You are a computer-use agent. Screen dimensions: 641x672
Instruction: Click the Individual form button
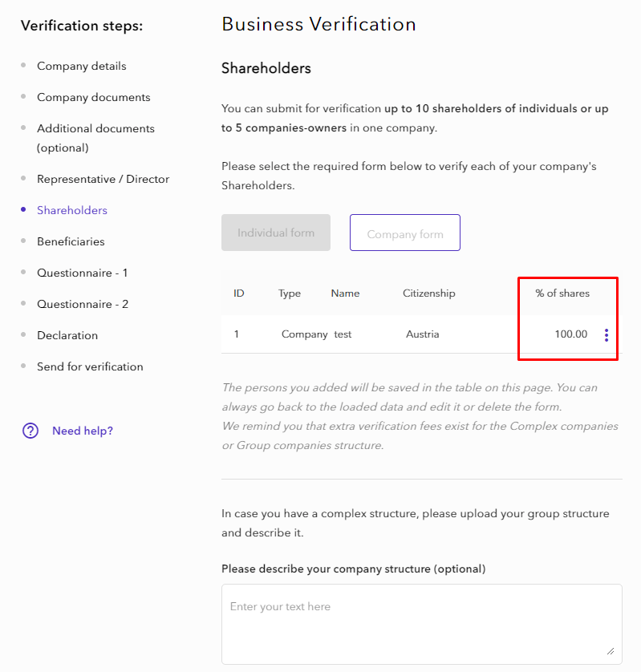pyautogui.click(x=276, y=233)
